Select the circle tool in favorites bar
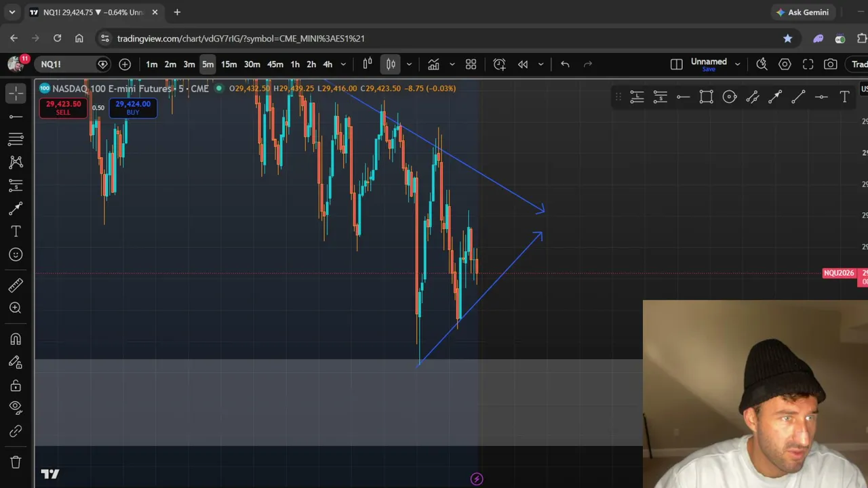This screenshot has width=868, height=488. click(729, 97)
